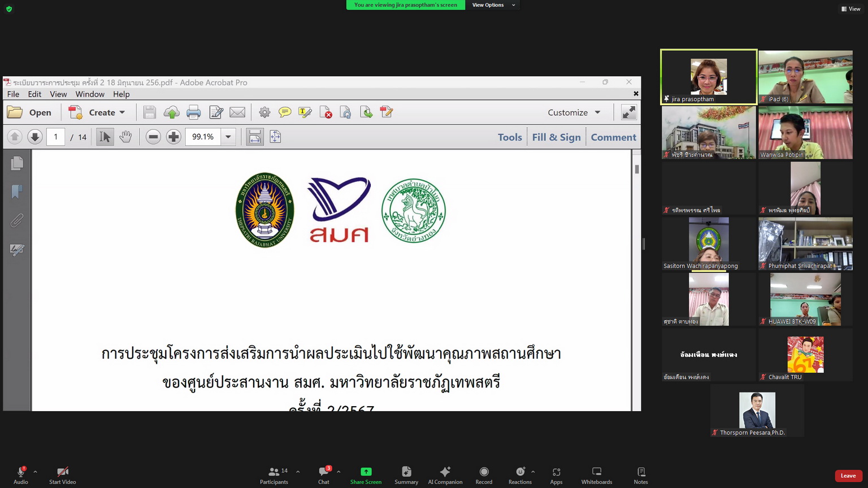Open the zoom level dropdown arrow

tap(228, 137)
